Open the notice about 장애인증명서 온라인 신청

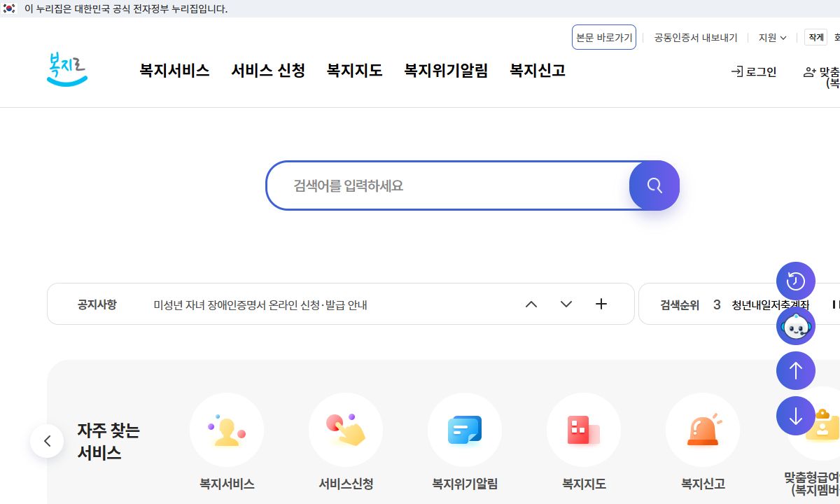(x=260, y=304)
